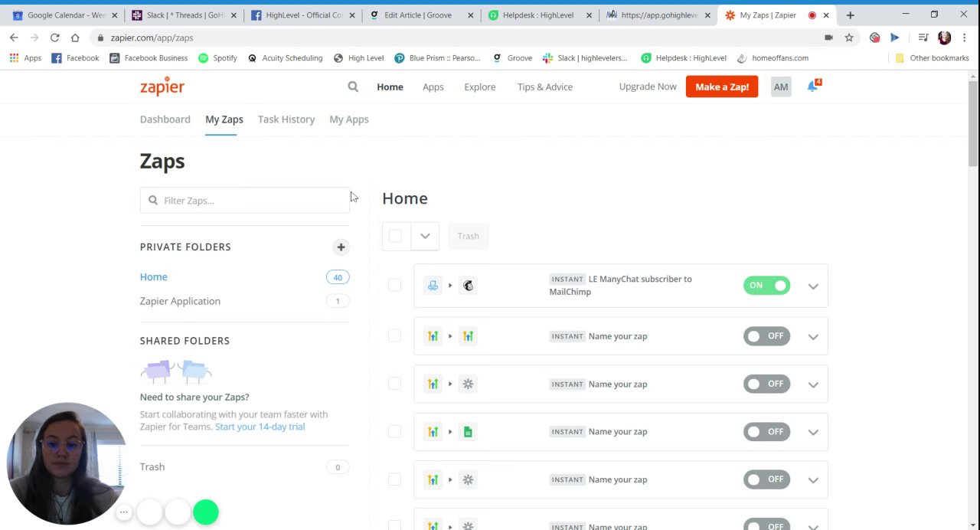Open the Other bookmarks folder
Screen dimensions: 980x530
tap(932, 57)
